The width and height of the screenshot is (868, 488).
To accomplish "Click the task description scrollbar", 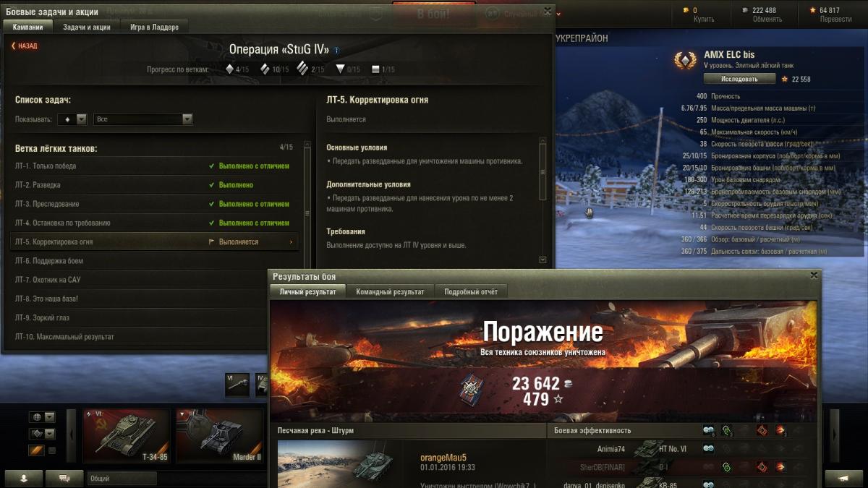I will tap(543, 199).
